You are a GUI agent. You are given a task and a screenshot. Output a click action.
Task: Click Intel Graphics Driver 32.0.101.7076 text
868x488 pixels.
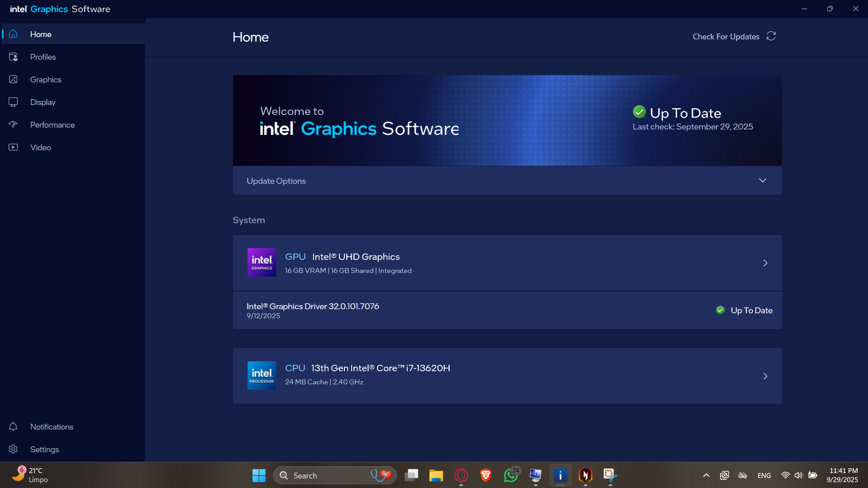(x=313, y=306)
